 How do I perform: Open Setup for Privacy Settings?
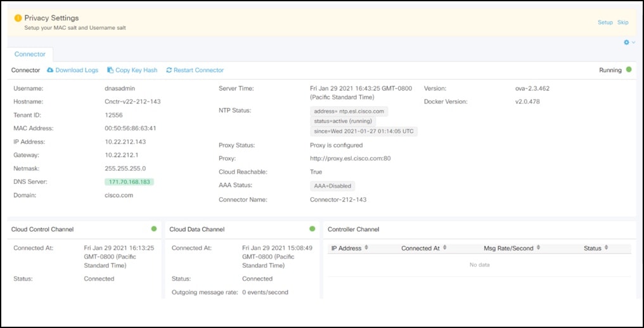605,22
